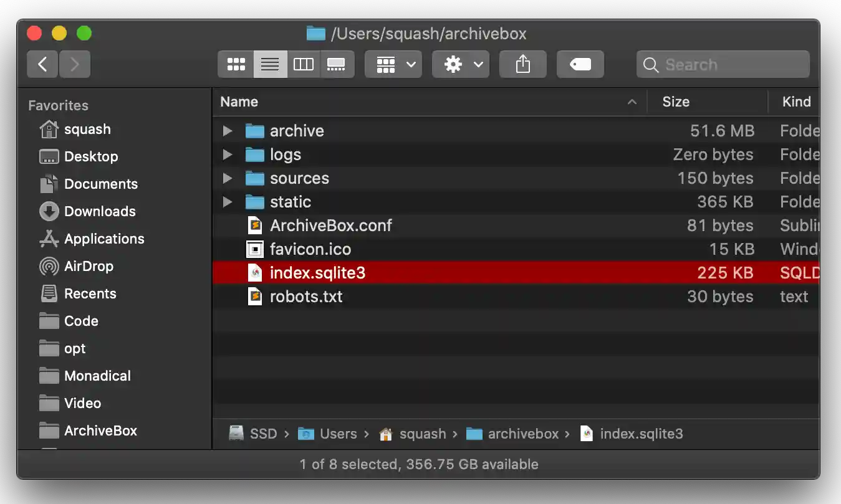Click the 51.6 MB size of archive

coord(722,131)
